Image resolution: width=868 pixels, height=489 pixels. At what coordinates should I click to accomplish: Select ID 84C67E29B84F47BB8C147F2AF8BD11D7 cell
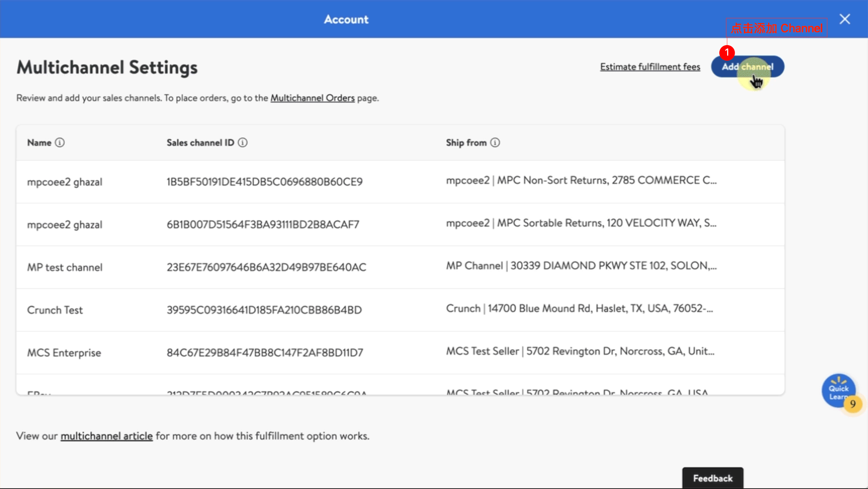[x=265, y=353]
